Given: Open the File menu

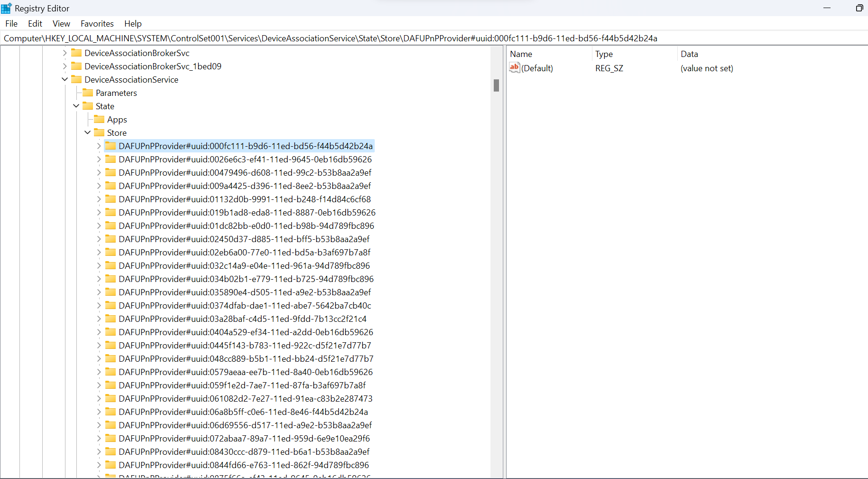Looking at the screenshot, I should tap(11, 24).
